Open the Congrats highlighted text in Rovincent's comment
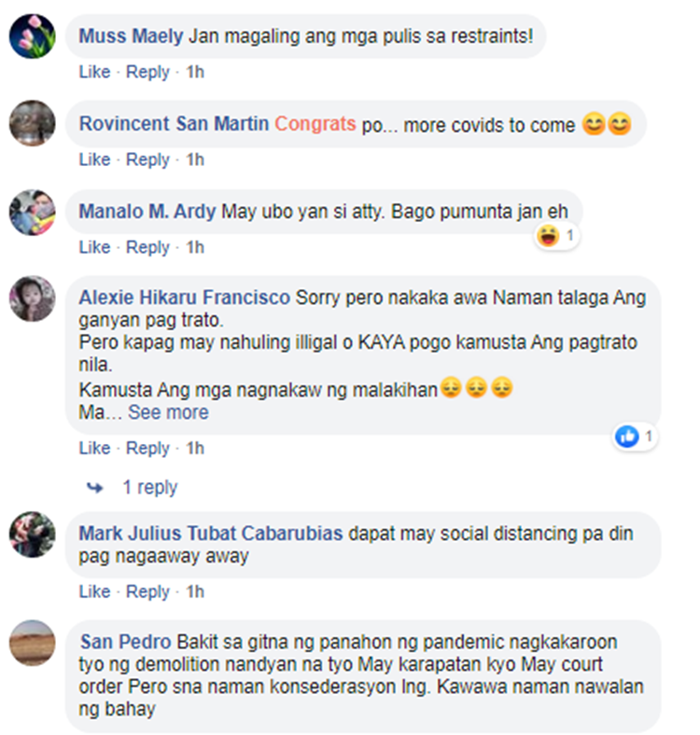This screenshot has height=735, width=700. coord(315,124)
